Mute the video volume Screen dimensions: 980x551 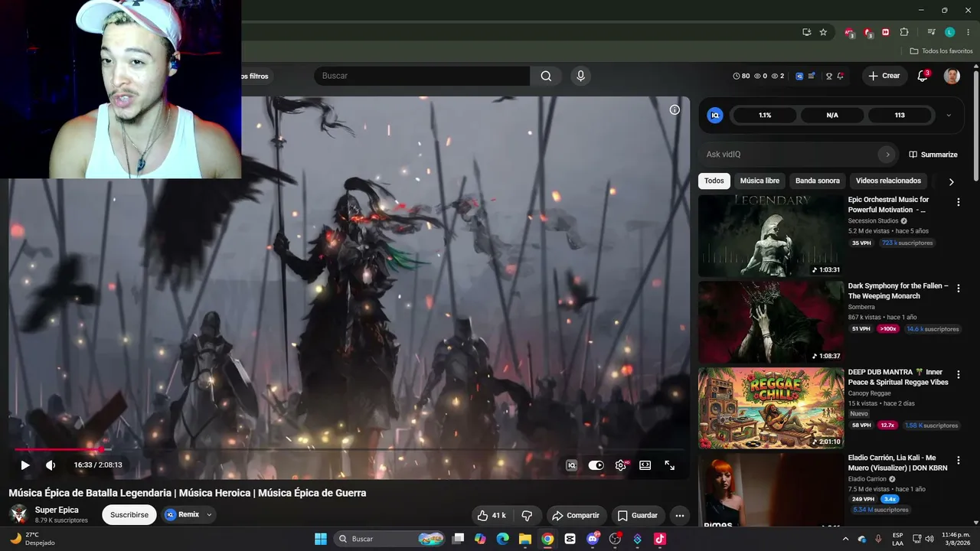tap(51, 465)
